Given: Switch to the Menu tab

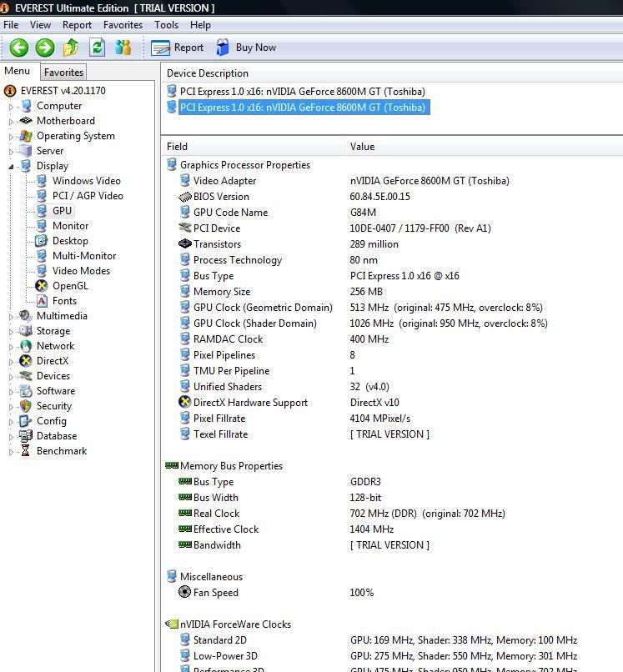Looking at the screenshot, I should point(18,71).
